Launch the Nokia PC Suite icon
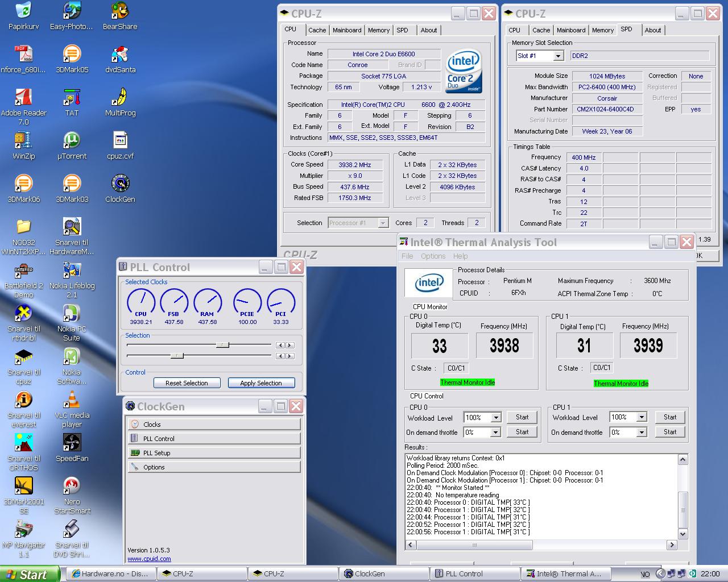The width and height of the screenshot is (728, 582). (x=72, y=323)
